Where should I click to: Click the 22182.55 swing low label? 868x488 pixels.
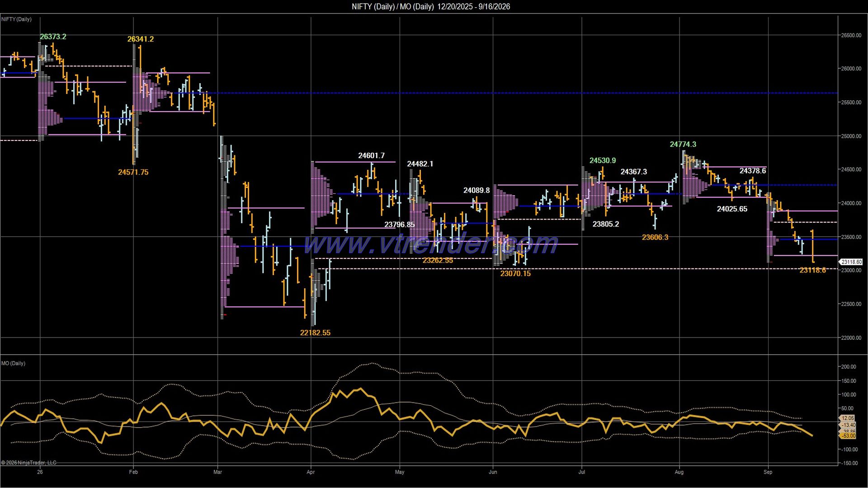(x=315, y=333)
